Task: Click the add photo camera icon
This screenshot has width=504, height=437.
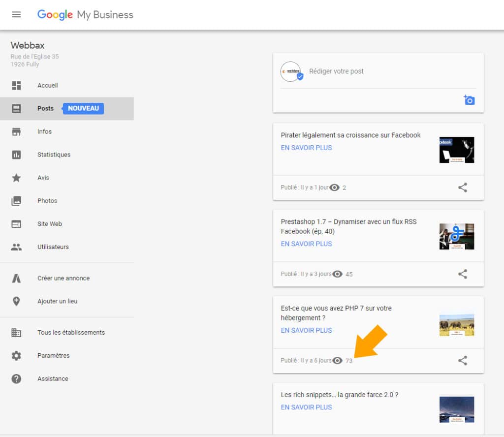Action: coord(469,100)
